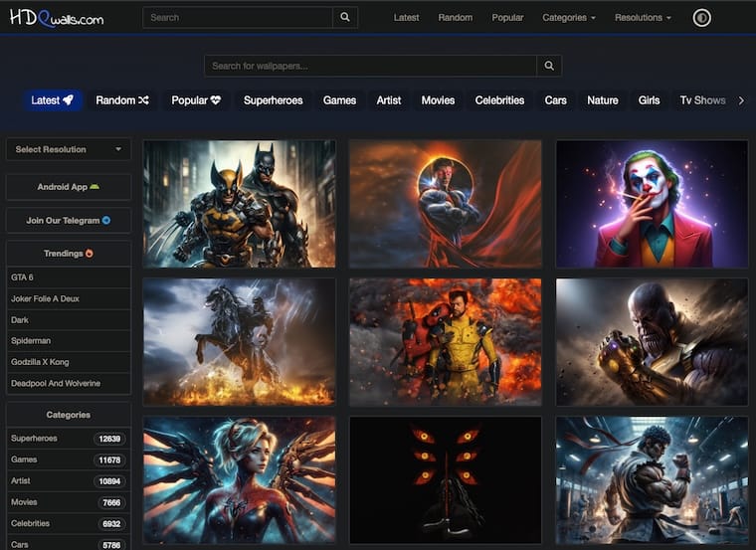The image size is (756, 550).
Task: Focus the Search for wallpapers field
Action: point(370,66)
